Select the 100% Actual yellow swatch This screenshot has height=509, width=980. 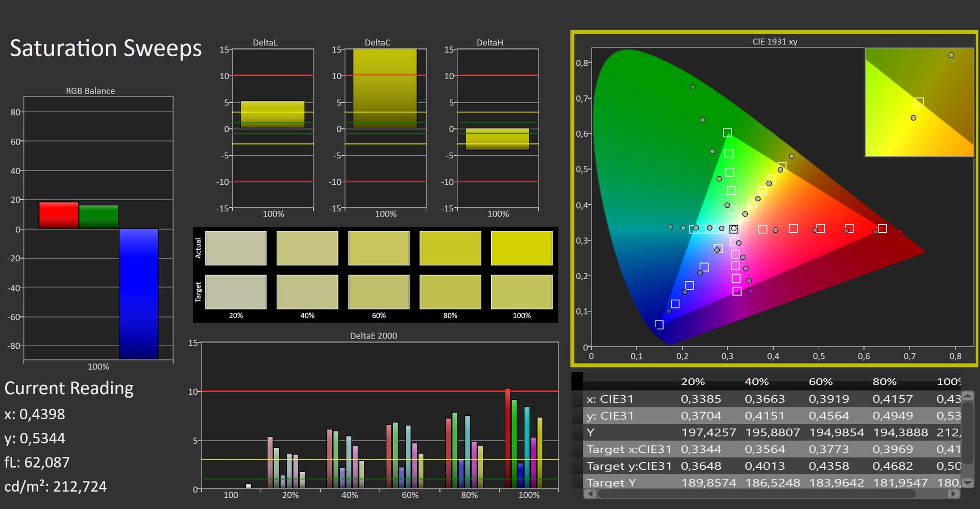[x=521, y=248]
